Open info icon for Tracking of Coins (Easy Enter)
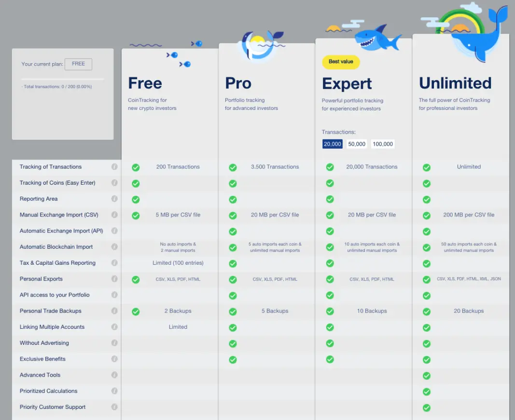Image resolution: width=515 pixels, height=420 pixels. 114,182
